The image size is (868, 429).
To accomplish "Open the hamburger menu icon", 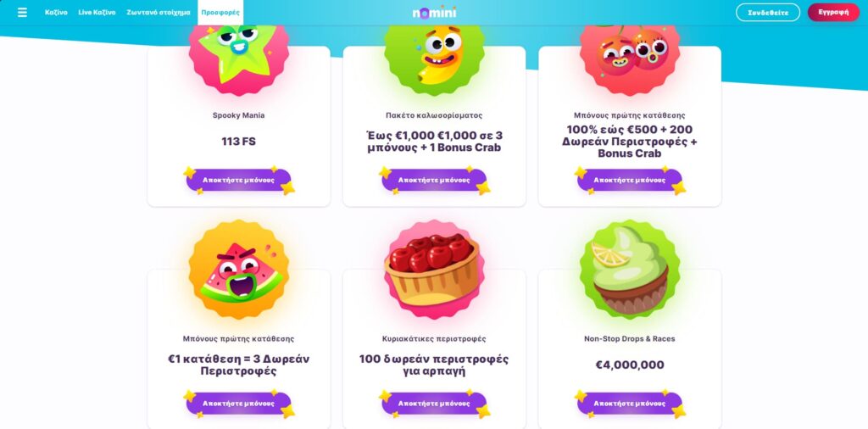I will pos(22,12).
